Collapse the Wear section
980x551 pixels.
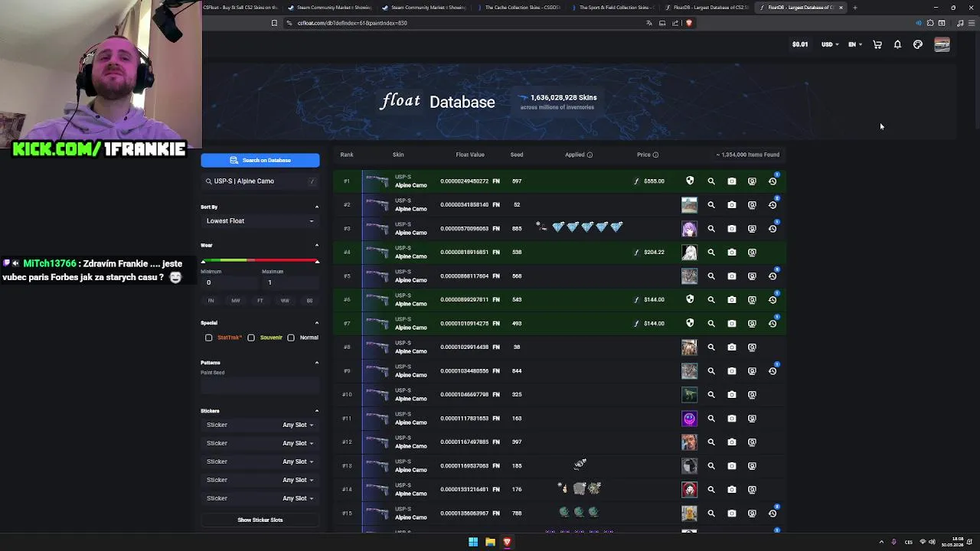click(x=317, y=246)
